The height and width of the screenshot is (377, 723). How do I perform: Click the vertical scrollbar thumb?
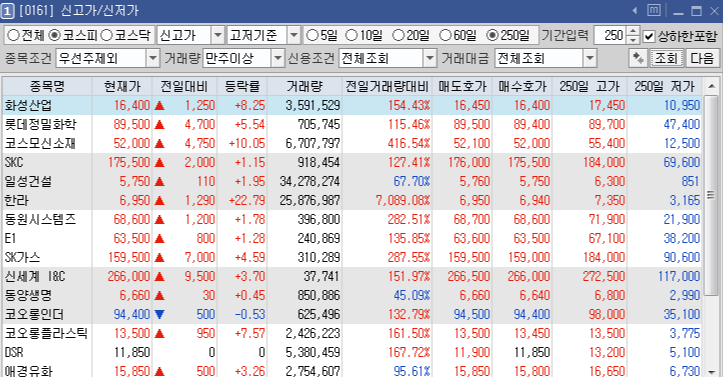pyautogui.click(x=711, y=194)
